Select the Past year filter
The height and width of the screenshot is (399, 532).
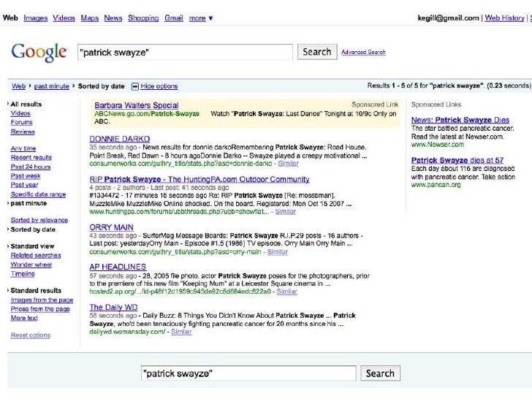coord(24,185)
